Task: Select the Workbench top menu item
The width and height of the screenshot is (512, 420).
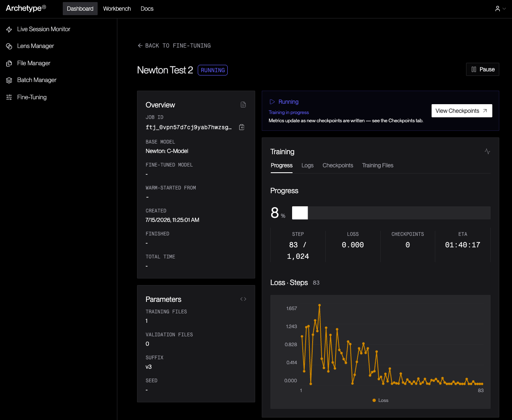Action: (x=117, y=9)
